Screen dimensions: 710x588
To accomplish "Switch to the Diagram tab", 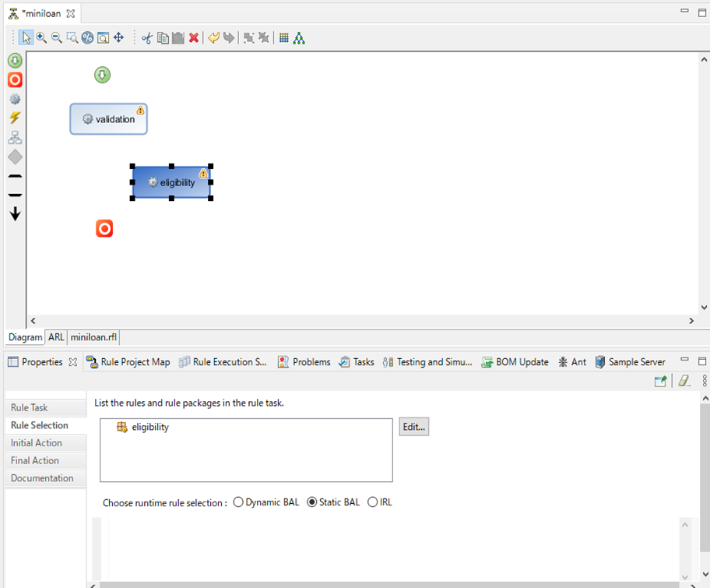I will [26, 337].
